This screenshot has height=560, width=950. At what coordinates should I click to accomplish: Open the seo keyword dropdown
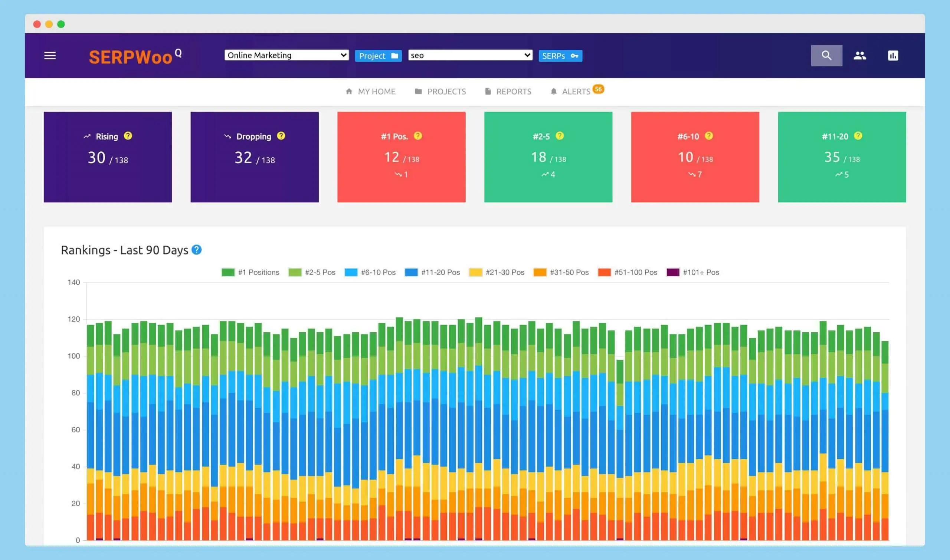tap(469, 55)
